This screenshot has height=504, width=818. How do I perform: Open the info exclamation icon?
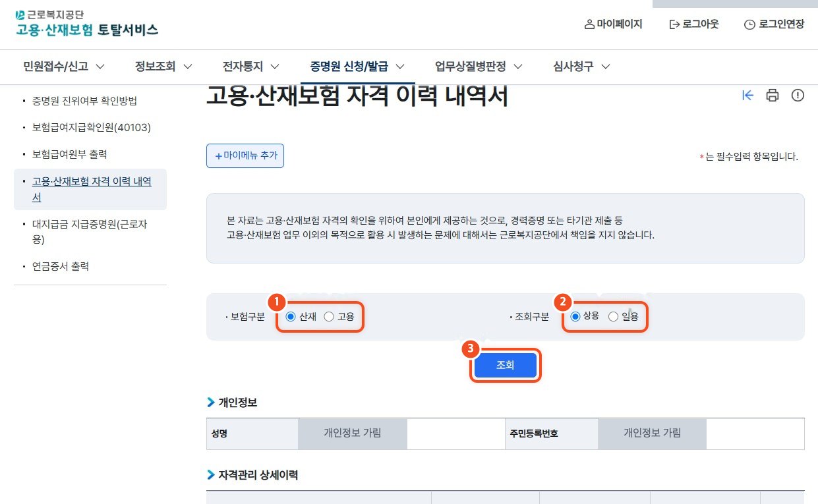798,96
